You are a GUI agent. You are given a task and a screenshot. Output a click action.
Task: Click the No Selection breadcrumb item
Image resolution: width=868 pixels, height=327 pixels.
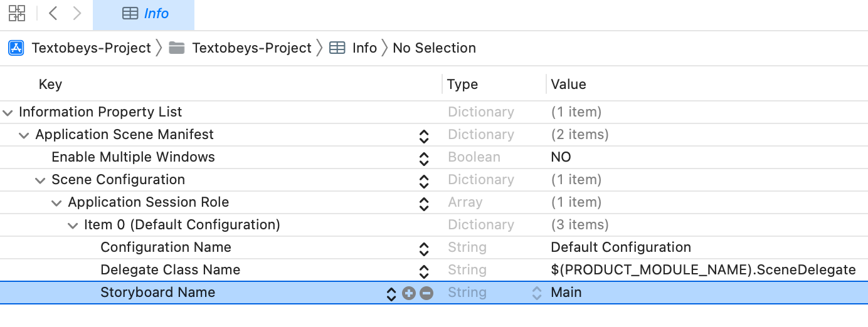(x=434, y=48)
